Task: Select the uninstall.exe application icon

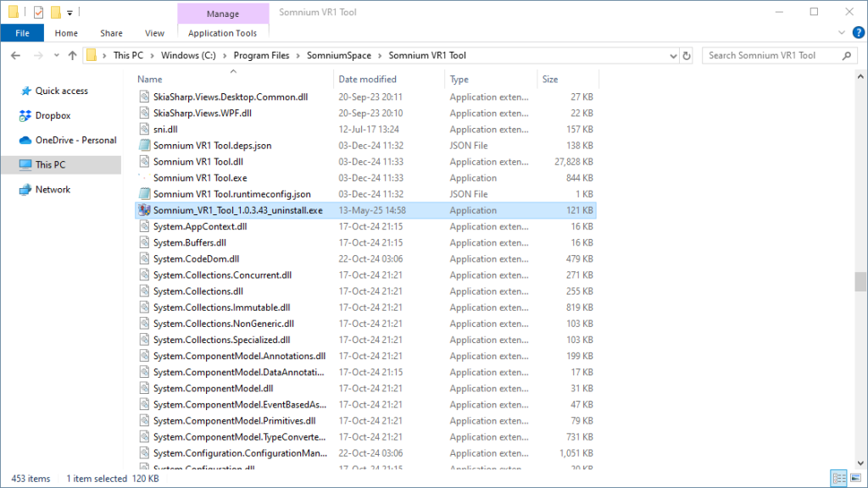Action: point(144,210)
